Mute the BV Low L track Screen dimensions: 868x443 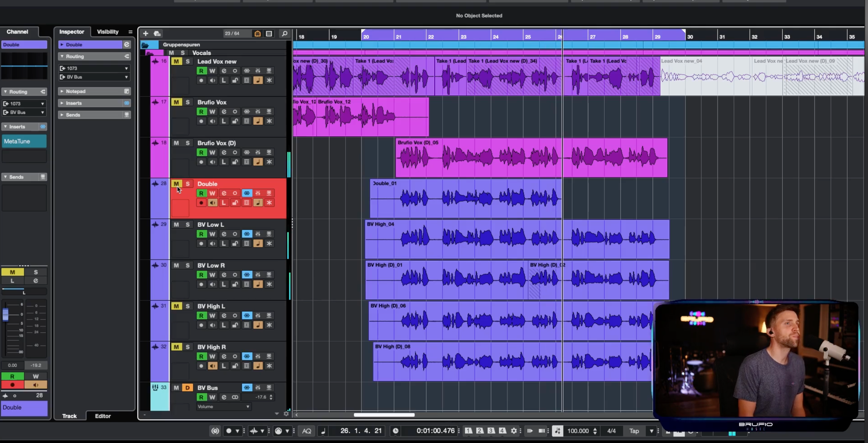click(x=176, y=225)
